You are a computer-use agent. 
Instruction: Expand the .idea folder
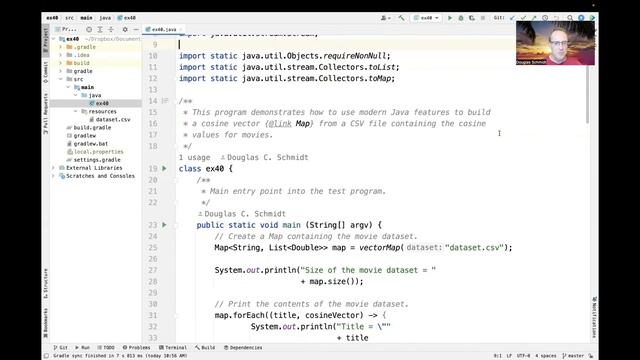click(x=61, y=55)
